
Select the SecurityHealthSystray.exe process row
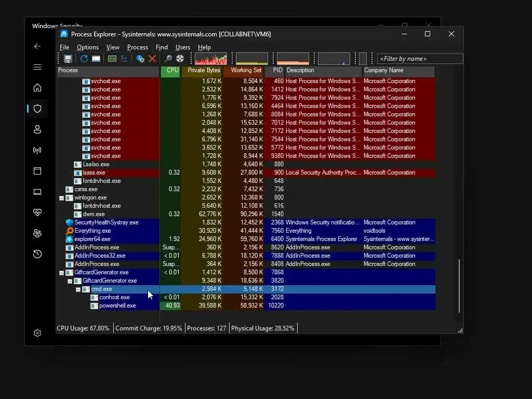(246, 222)
